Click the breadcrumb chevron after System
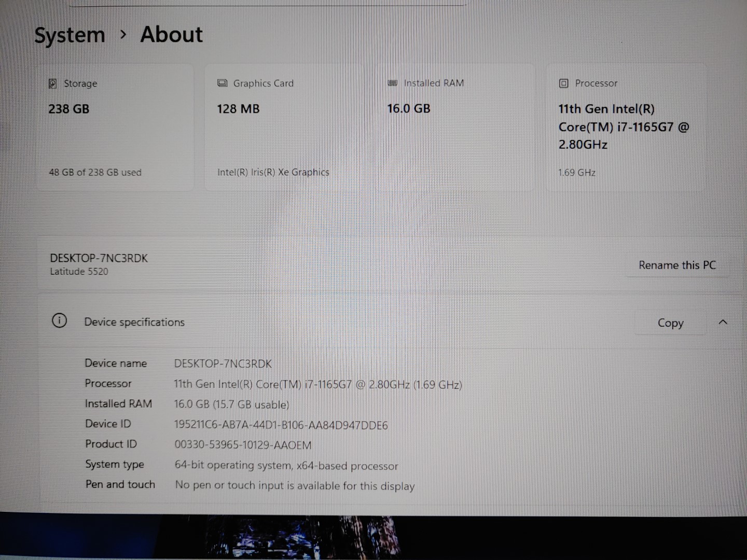Screen dimensions: 747x560 (x=123, y=34)
